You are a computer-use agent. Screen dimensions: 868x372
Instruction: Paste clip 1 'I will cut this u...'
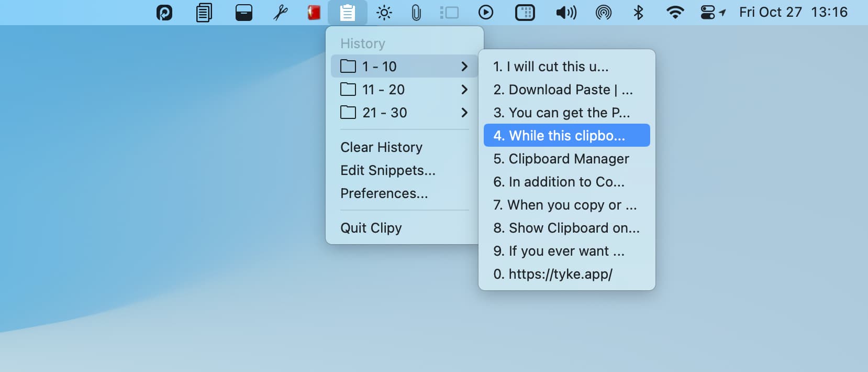click(567, 67)
